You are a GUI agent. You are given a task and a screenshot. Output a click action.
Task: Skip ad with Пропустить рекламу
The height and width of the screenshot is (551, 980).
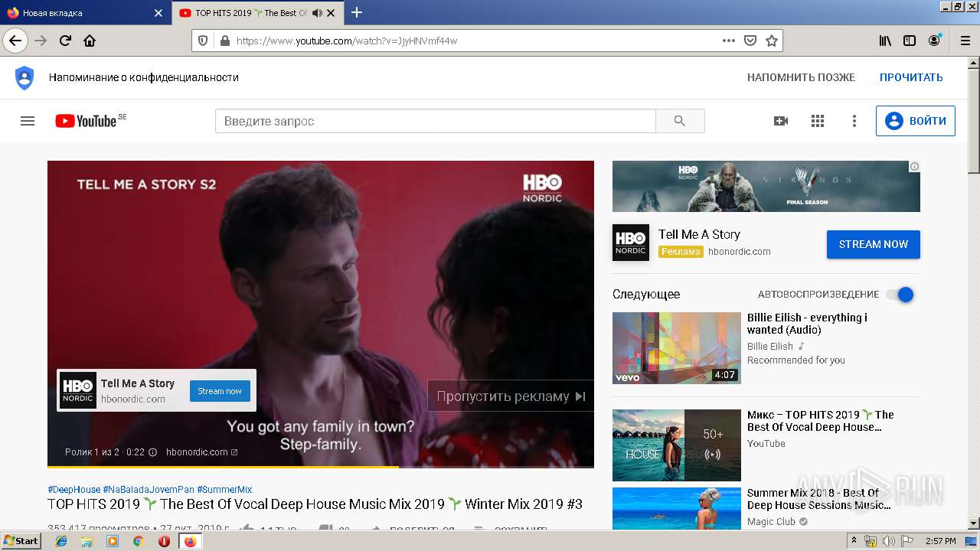coord(511,396)
